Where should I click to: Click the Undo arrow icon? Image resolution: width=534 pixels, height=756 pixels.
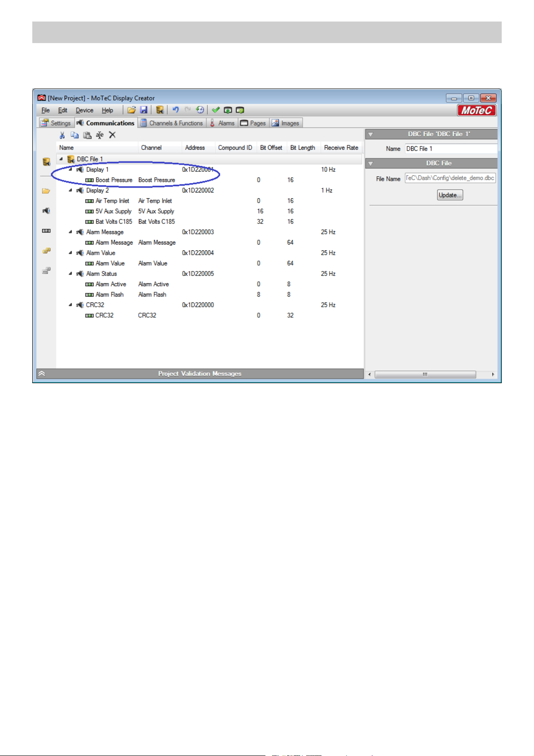coord(175,110)
